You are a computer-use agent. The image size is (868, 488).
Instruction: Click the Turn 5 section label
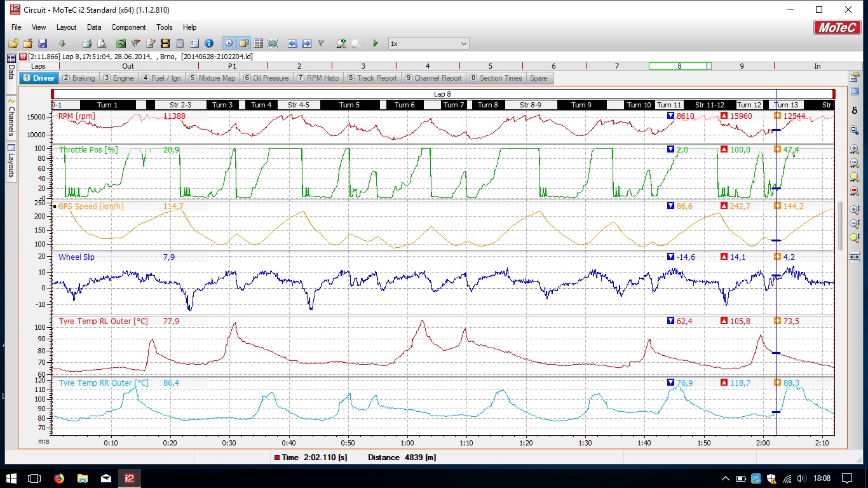click(x=349, y=105)
